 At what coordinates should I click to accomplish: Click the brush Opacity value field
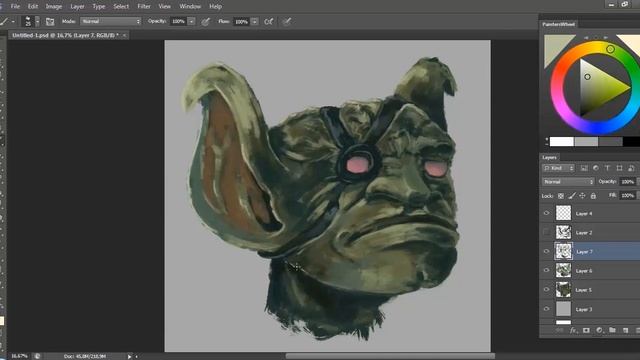pos(179,21)
